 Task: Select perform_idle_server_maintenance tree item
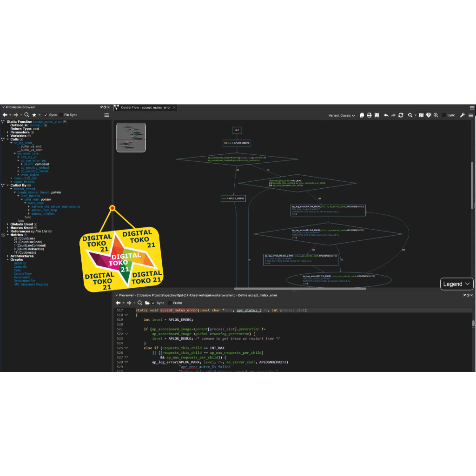pos(56,207)
